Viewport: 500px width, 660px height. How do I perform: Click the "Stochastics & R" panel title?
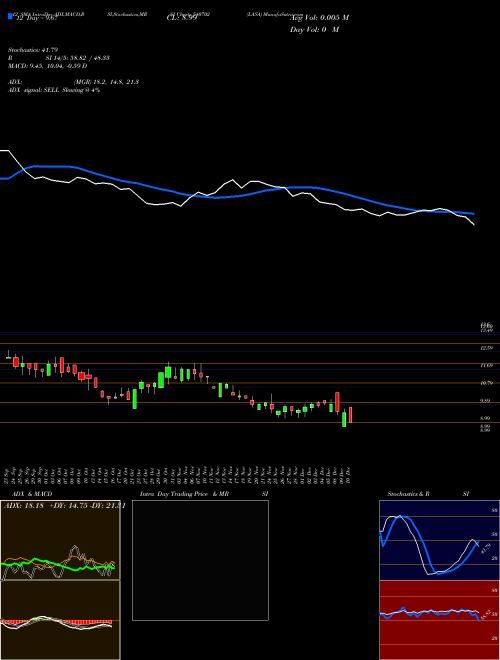point(408,494)
